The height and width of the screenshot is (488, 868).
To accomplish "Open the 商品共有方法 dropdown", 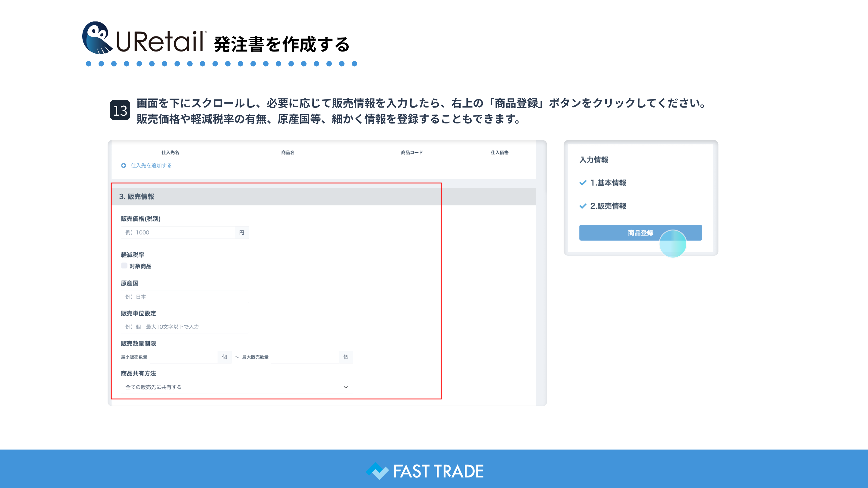I will point(237,387).
